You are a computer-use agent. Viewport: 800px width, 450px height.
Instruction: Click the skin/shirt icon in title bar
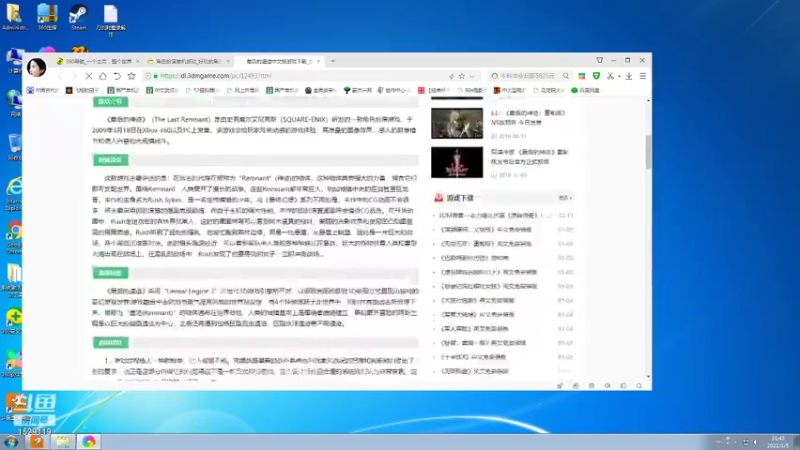click(x=599, y=60)
